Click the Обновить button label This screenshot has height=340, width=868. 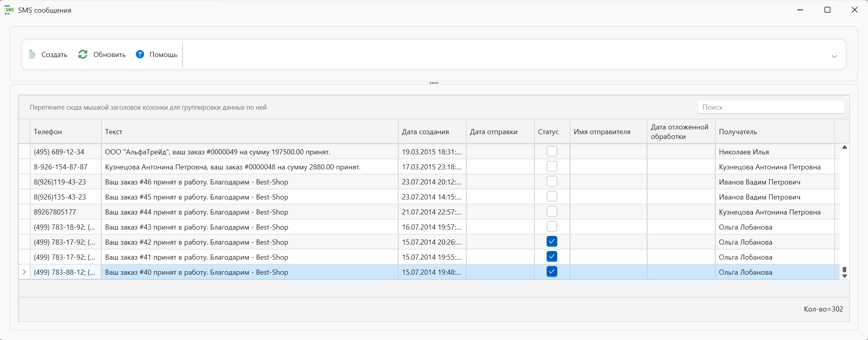(109, 55)
